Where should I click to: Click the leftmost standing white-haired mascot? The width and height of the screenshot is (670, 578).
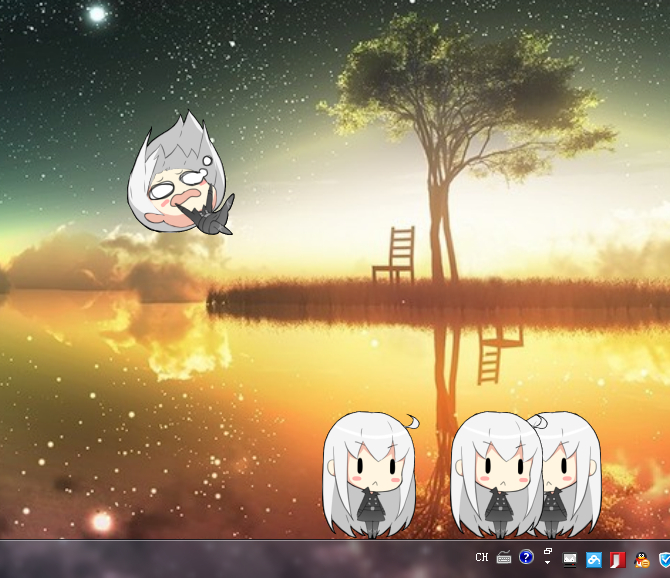370,474
